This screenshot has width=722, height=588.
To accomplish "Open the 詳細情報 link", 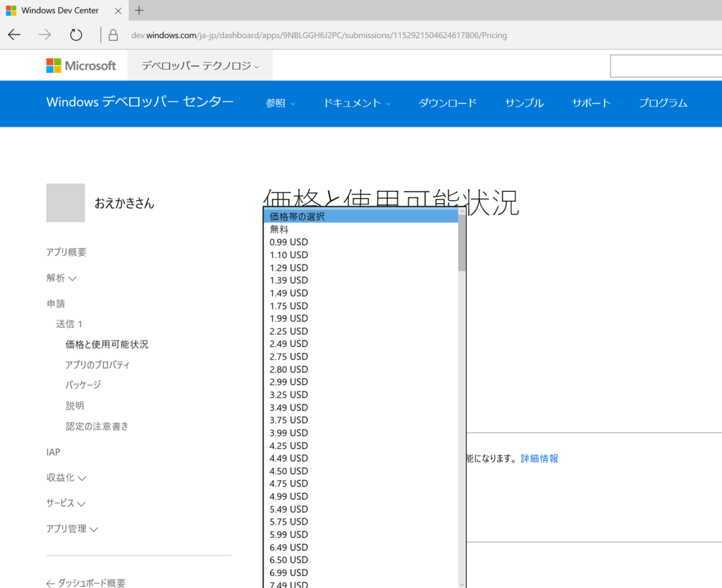I will click(539, 458).
